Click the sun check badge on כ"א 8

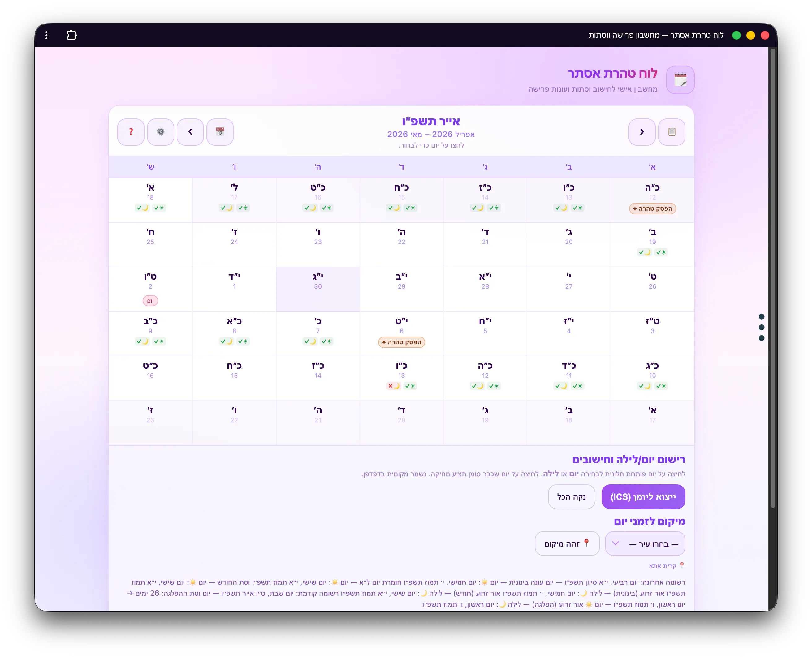[x=243, y=341]
